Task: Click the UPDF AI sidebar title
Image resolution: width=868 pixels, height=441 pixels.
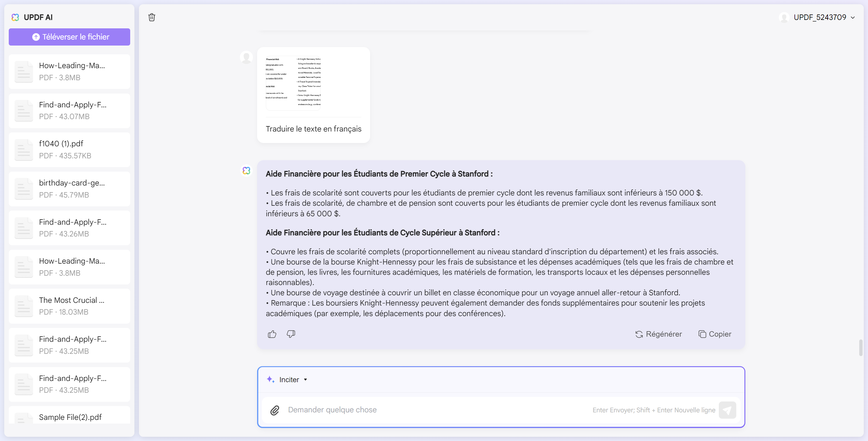Action: 38,17
